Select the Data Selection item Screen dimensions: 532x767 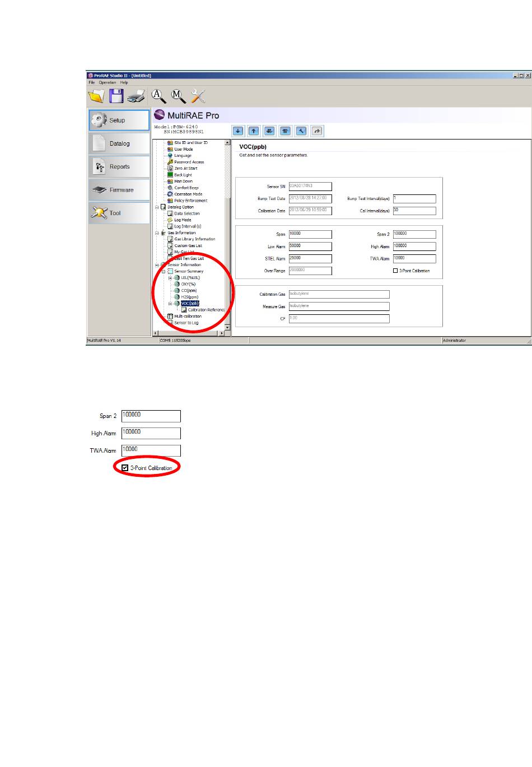186,213
